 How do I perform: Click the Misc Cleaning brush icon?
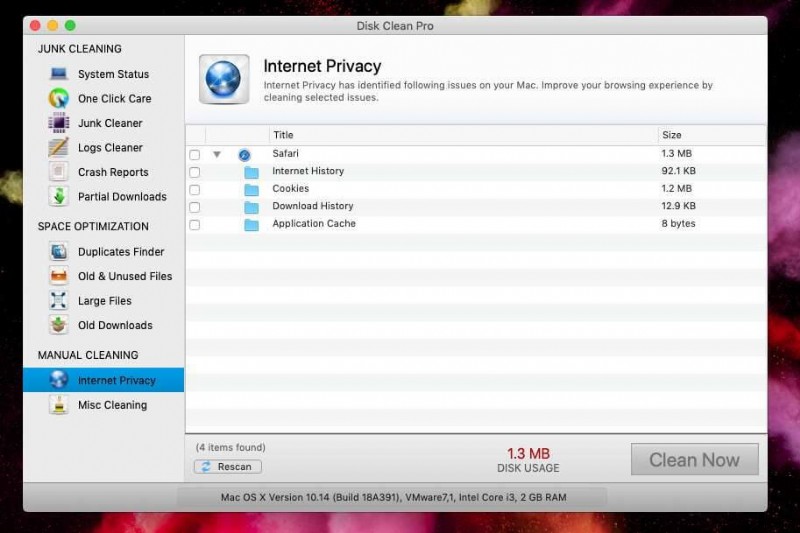point(59,404)
